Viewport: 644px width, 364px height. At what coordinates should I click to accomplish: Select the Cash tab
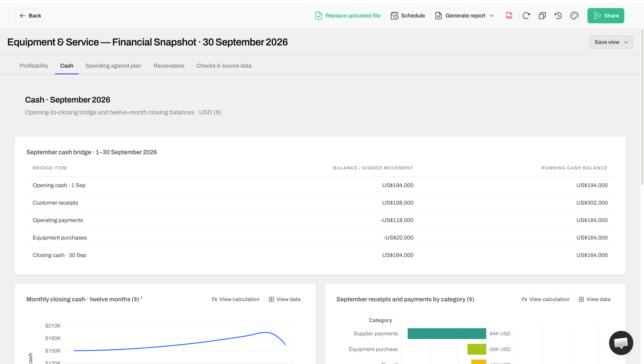67,66
